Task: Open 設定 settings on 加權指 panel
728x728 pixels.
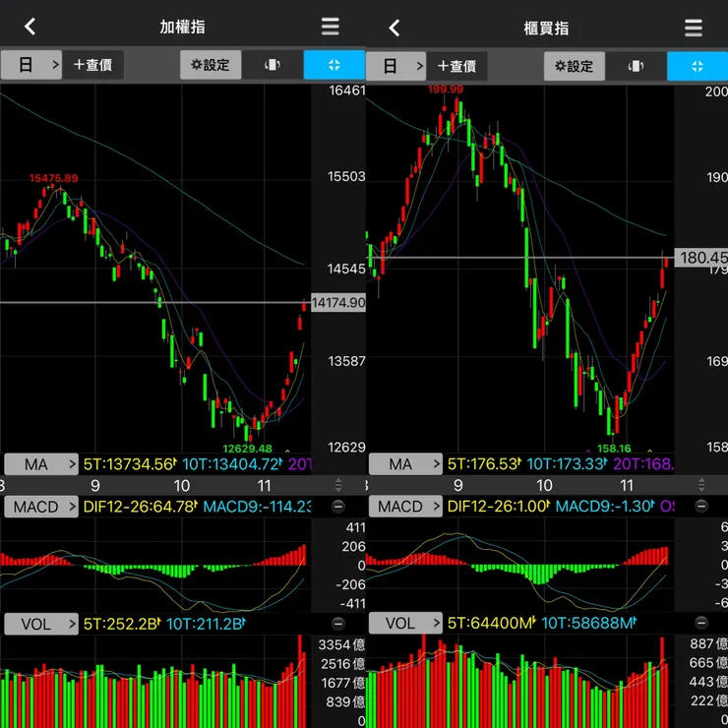Action: [x=211, y=65]
